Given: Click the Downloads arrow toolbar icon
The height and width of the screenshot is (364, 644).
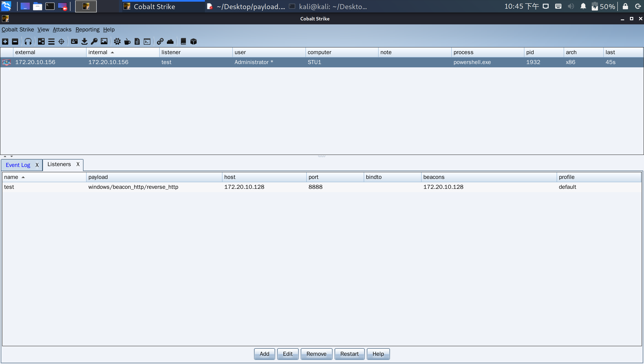Looking at the screenshot, I should (x=84, y=42).
